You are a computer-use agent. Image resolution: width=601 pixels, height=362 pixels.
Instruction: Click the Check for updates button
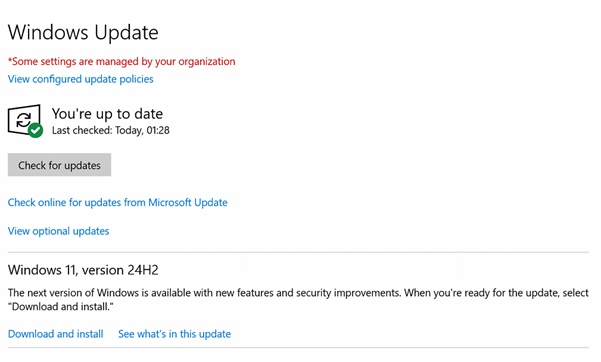[x=59, y=165]
